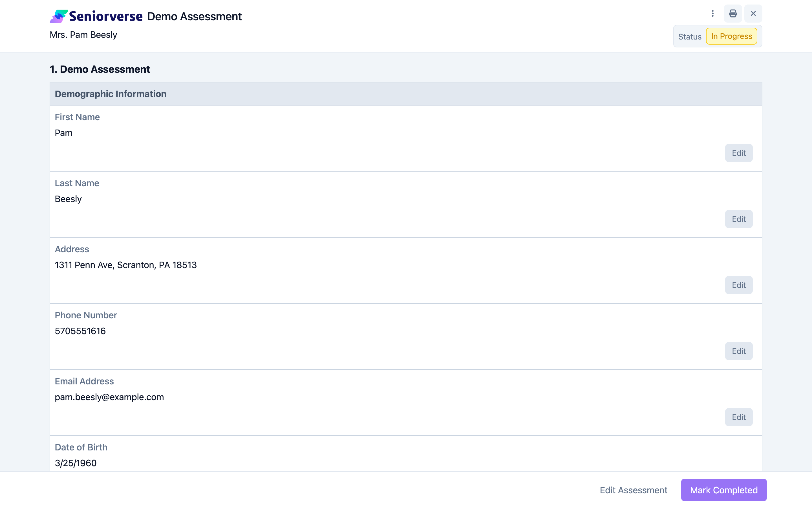812x508 pixels.
Task: Click the Email Address label
Action: 84,381
